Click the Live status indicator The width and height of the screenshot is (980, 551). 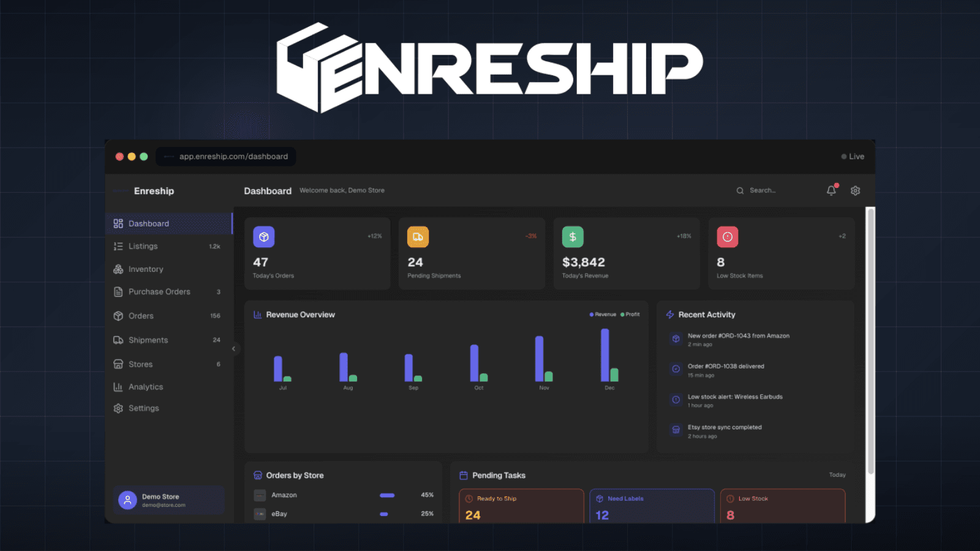853,157
